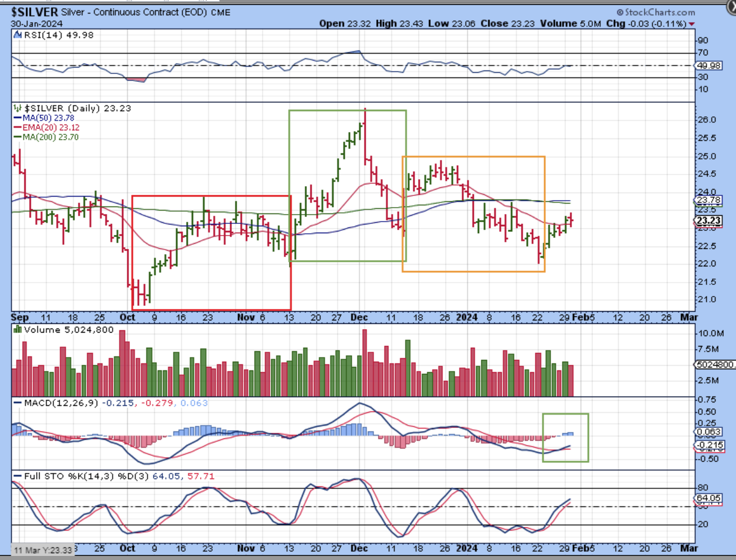Click the bar icon before $SILVER (Daily)
Image resolution: width=736 pixels, height=560 pixels.
tap(18, 108)
